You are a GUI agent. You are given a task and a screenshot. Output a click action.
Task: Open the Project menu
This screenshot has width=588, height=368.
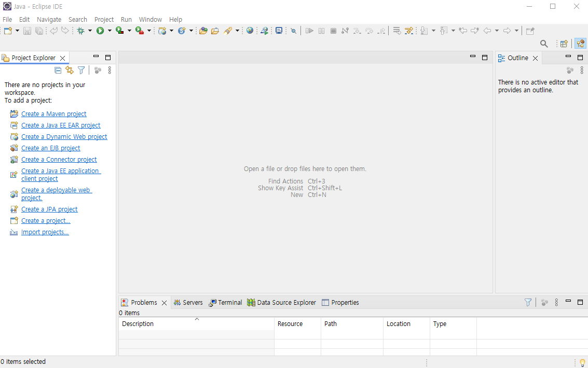pyautogui.click(x=104, y=20)
